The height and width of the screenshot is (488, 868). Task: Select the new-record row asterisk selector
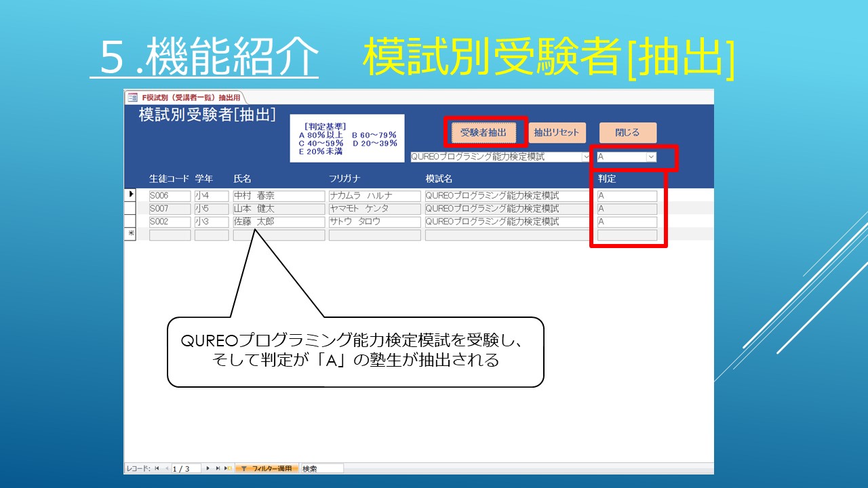(x=131, y=234)
